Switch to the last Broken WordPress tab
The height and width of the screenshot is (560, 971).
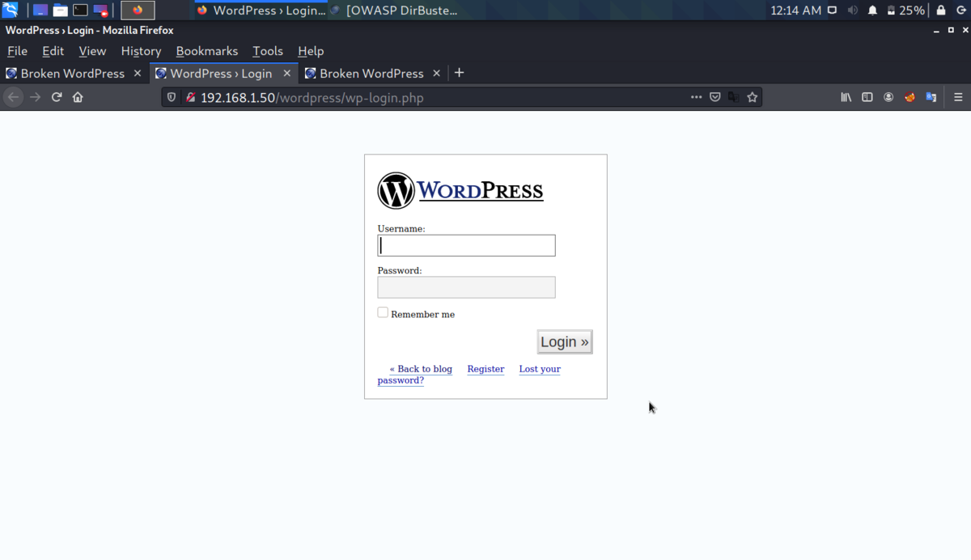pos(371,73)
